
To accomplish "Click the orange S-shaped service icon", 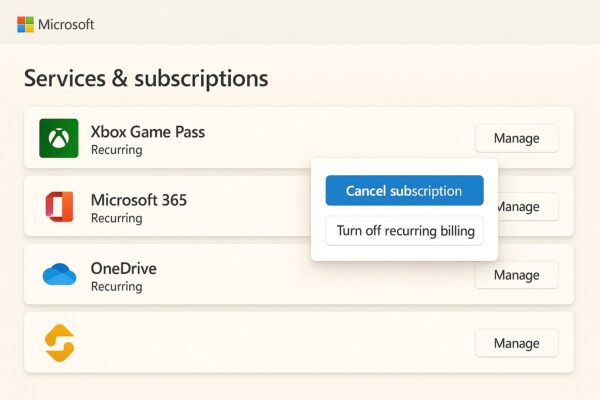I will pyautogui.click(x=59, y=343).
